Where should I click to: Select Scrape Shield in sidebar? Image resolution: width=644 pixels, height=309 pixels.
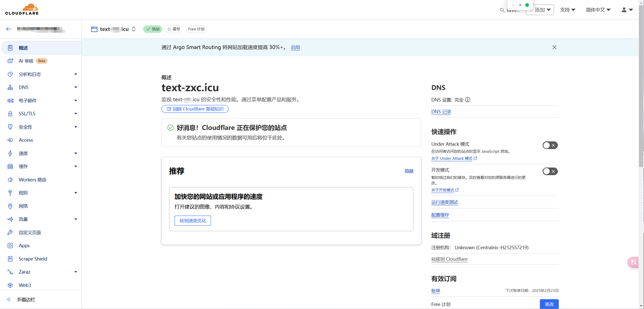(33, 259)
